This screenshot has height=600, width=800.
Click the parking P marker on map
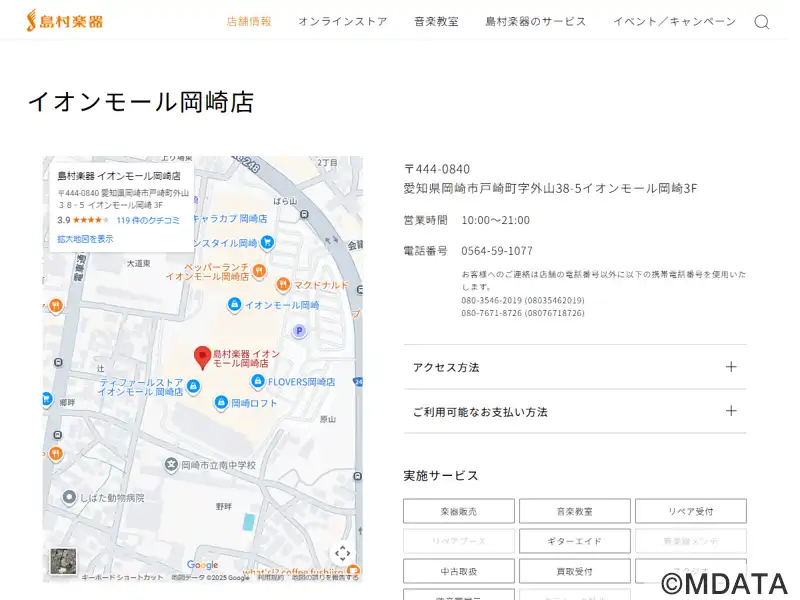(x=298, y=331)
